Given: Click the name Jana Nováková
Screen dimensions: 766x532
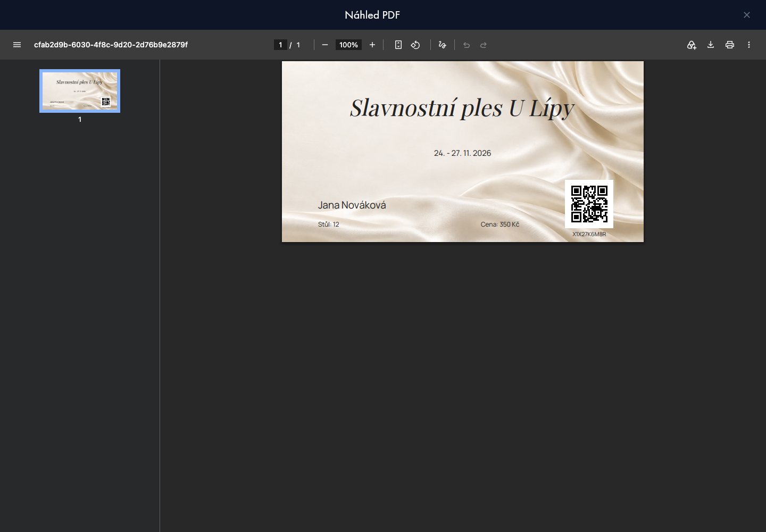Looking at the screenshot, I should (x=352, y=205).
